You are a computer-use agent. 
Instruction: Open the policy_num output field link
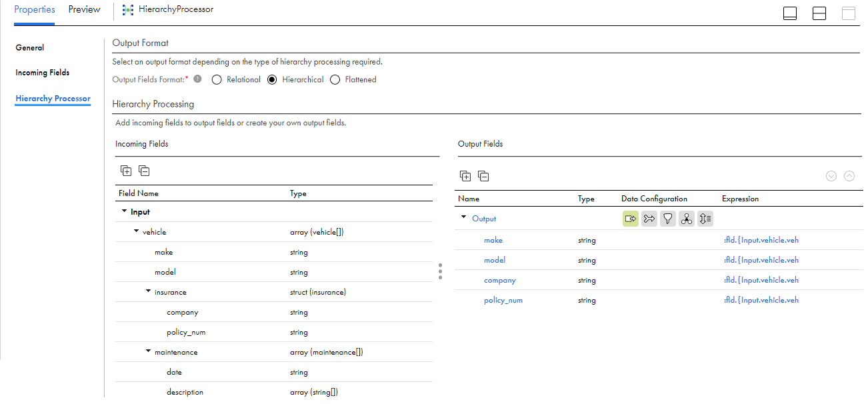(503, 300)
